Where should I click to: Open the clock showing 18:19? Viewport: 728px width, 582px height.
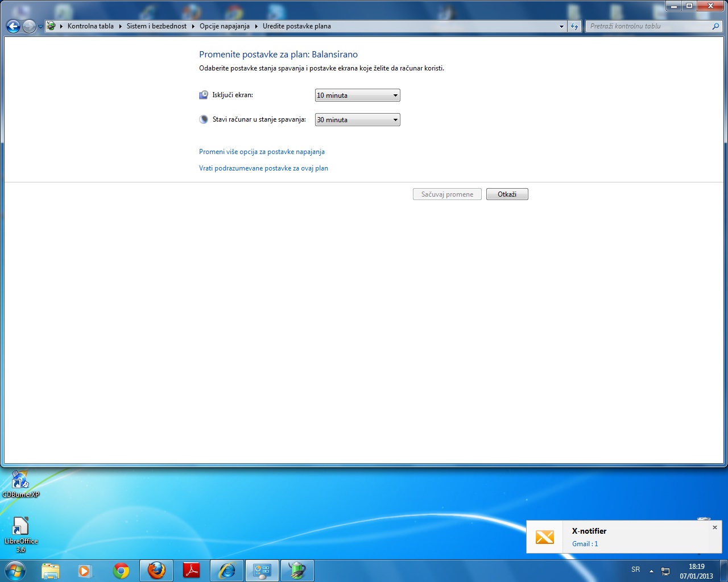696,571
